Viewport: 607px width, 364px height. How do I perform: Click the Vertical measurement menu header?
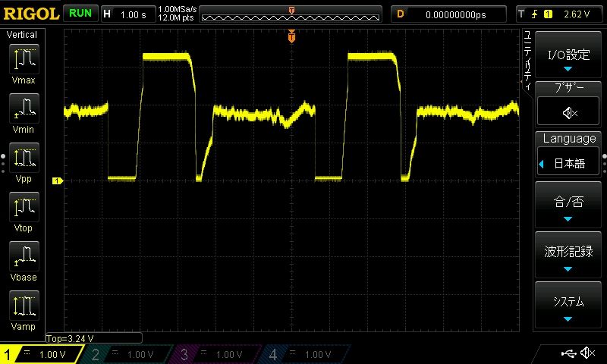pyautogui.click(x=22, y=35)
